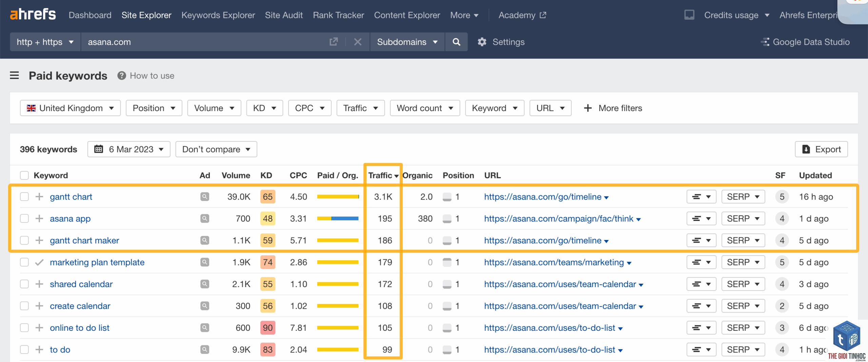
Task: Click checkmark icon for marketing plan template
Action: [x=39, y=262]
